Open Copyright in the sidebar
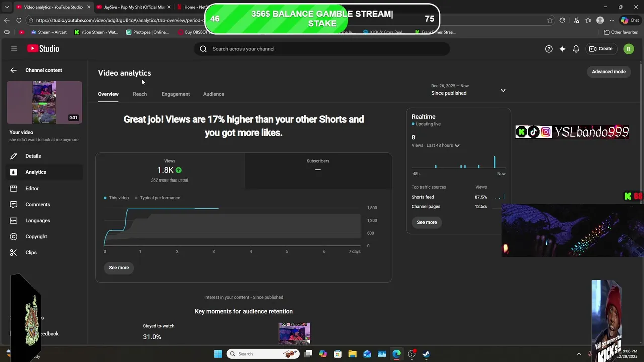 pos(44,236)
